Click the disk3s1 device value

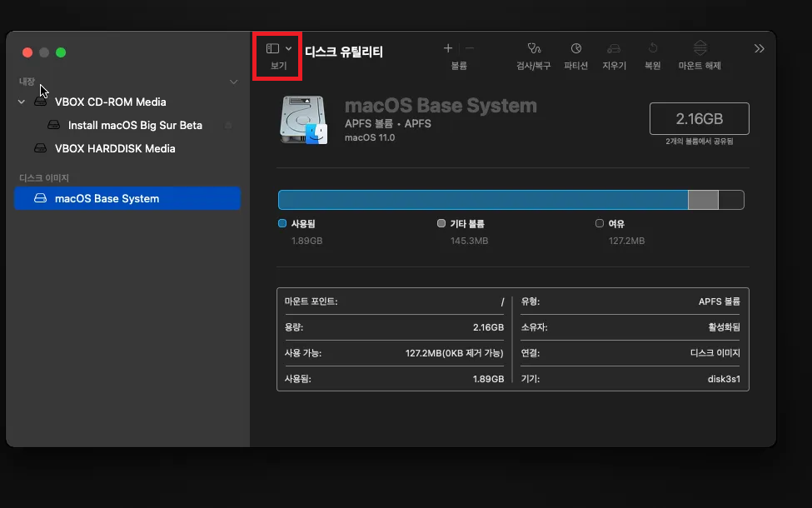724,379
